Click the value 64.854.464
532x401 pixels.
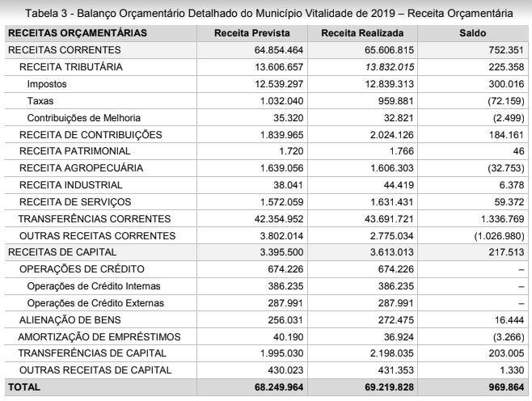click(x=279, y=50)
